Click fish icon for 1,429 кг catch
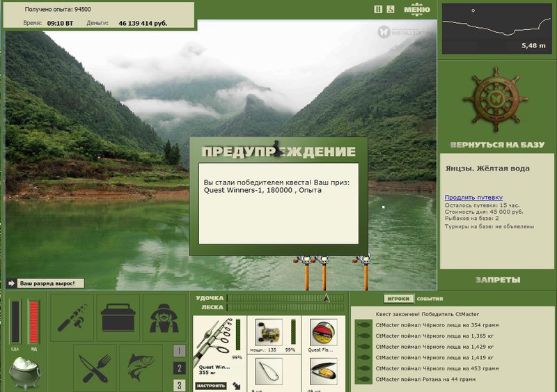The width and height of the screenshot is (557, 392). point(363,347)
